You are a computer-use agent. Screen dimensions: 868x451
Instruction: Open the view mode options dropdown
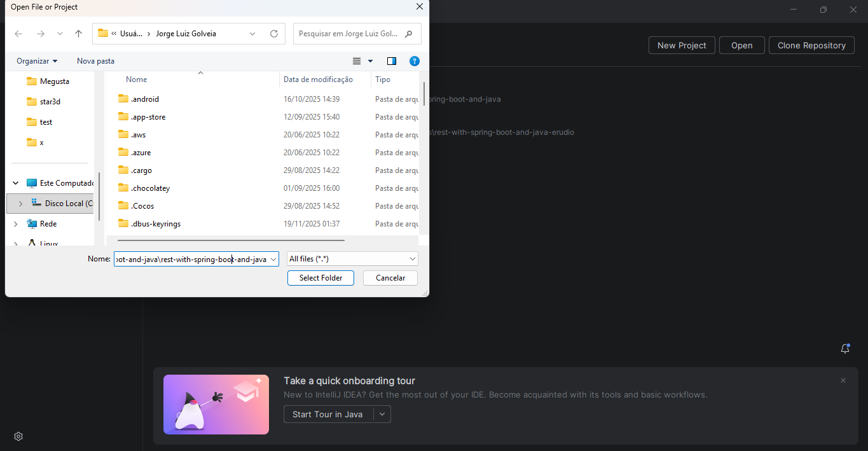point(370,61)
